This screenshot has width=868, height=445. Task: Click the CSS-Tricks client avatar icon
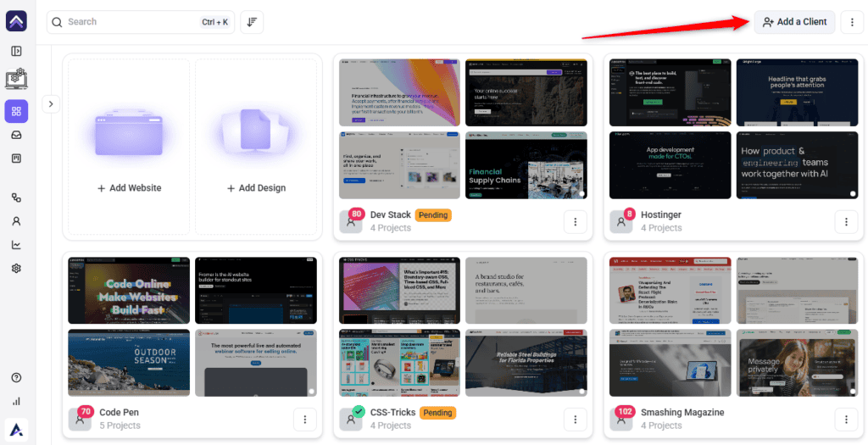[x=350, y=420]
